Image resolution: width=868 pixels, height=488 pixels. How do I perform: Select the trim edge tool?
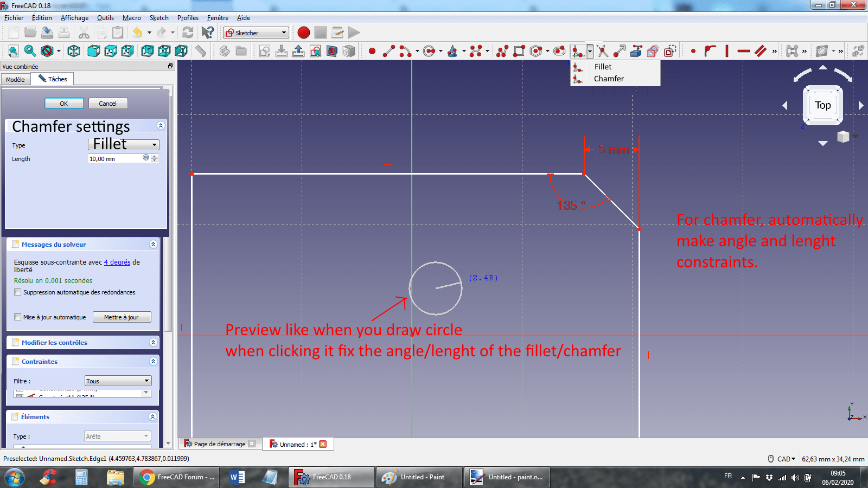point(602,50)
